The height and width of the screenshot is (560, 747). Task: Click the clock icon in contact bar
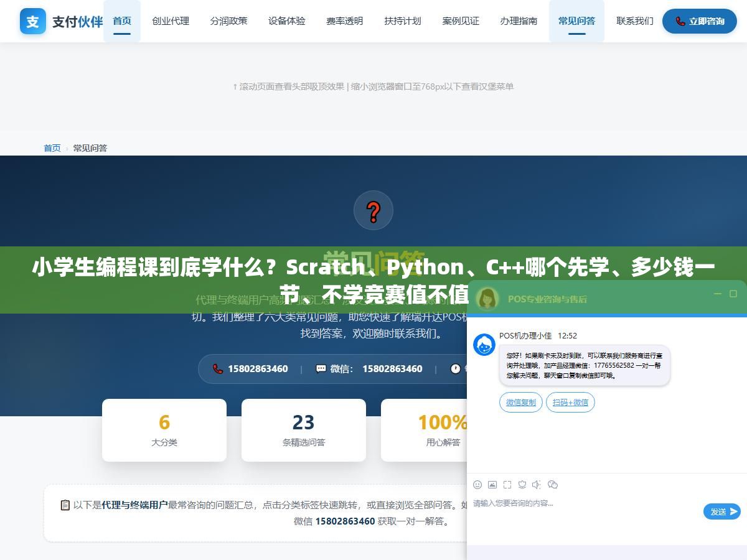pyautogui.click(x=456, y=368)
